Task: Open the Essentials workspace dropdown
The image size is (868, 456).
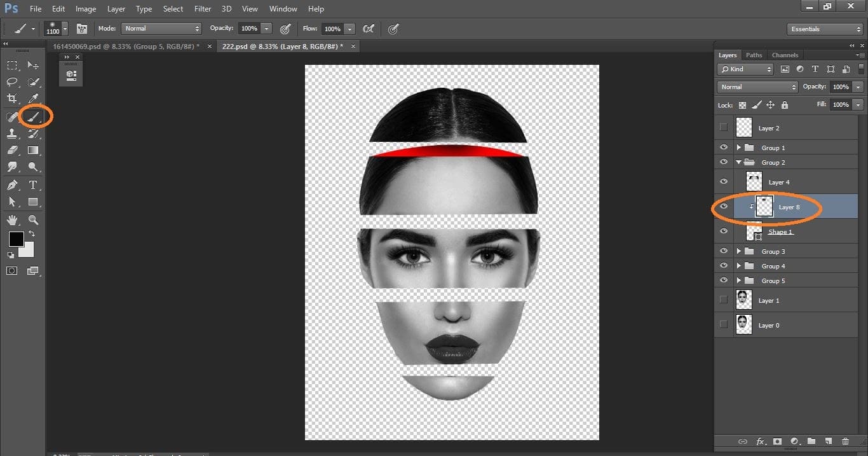Action: pyautogui.click(x=824, y=29)
